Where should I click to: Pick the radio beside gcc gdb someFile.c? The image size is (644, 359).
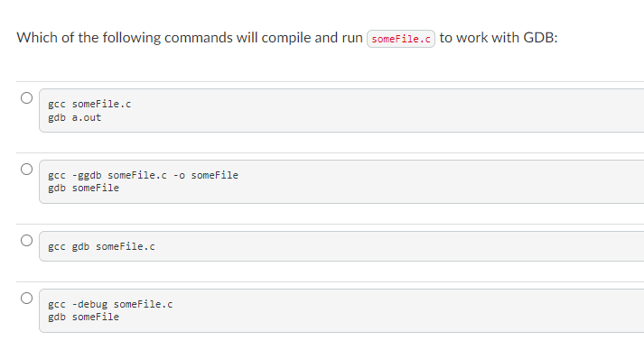[27, 241]
